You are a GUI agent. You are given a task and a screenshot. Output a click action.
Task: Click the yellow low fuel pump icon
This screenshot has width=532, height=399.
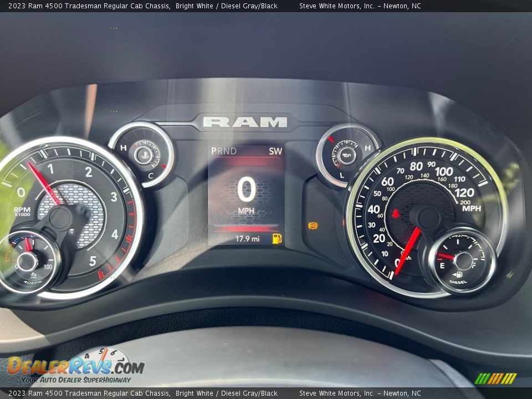coord(277,238)
